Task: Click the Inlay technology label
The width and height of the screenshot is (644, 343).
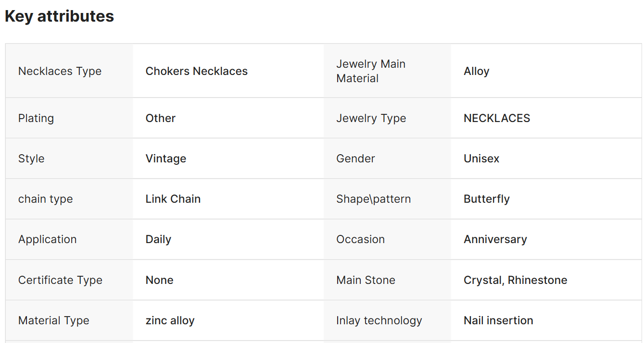Action: pos(379,320)
